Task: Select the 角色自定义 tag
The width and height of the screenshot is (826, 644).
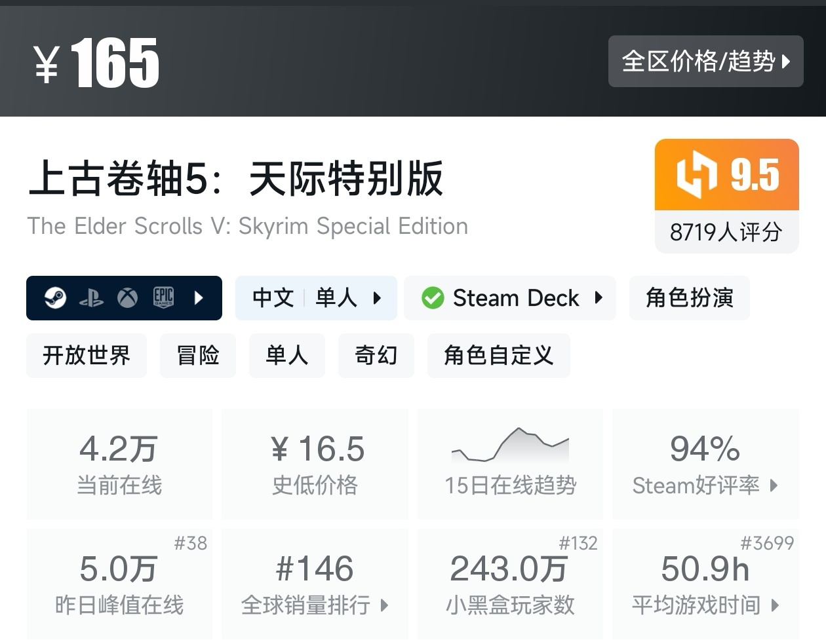Action: pos(499,356)
